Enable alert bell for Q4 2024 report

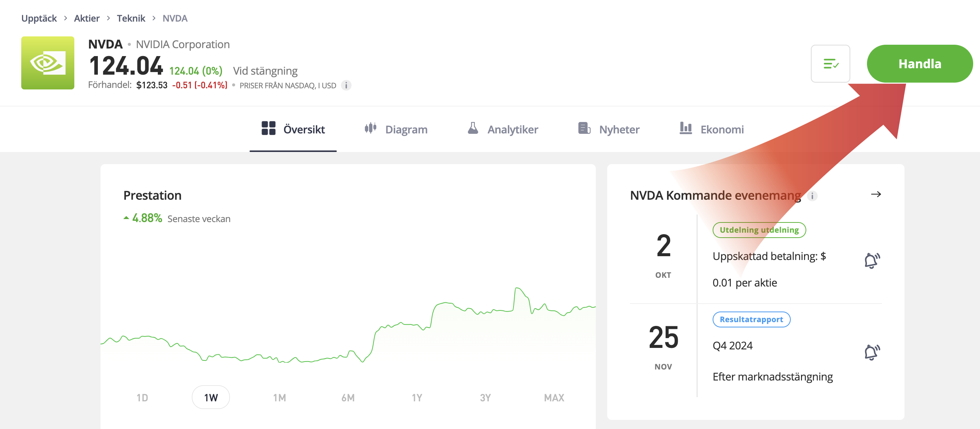[x=871, y=352]
